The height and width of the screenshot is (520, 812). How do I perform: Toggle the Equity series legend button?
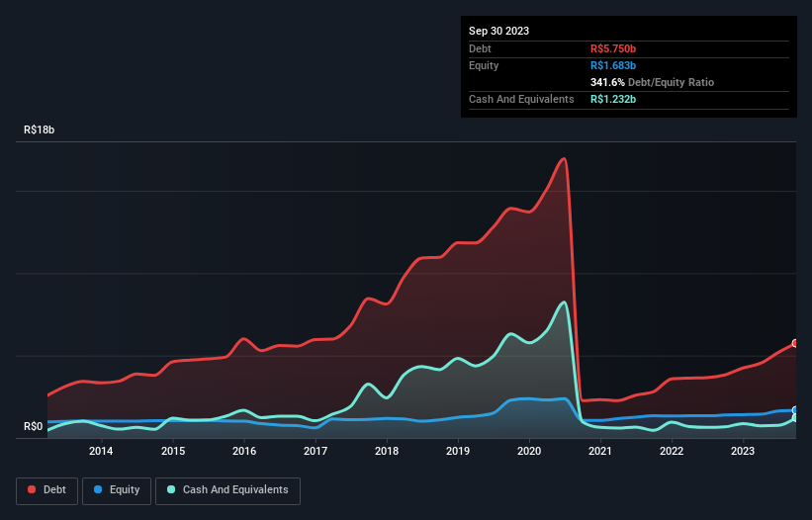coord(117,490)
